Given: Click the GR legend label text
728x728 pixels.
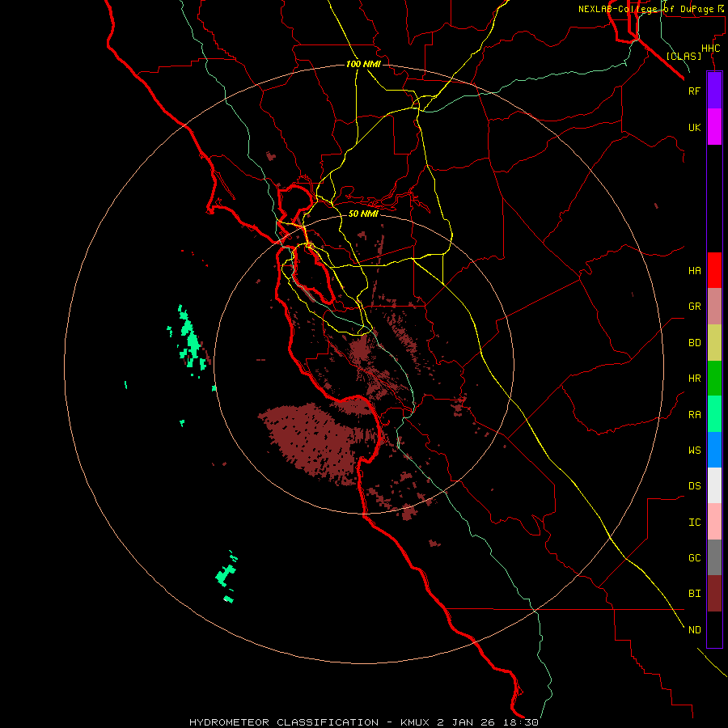Looking at the screenshot, I should pyautogui.click(x=695, y=307).
